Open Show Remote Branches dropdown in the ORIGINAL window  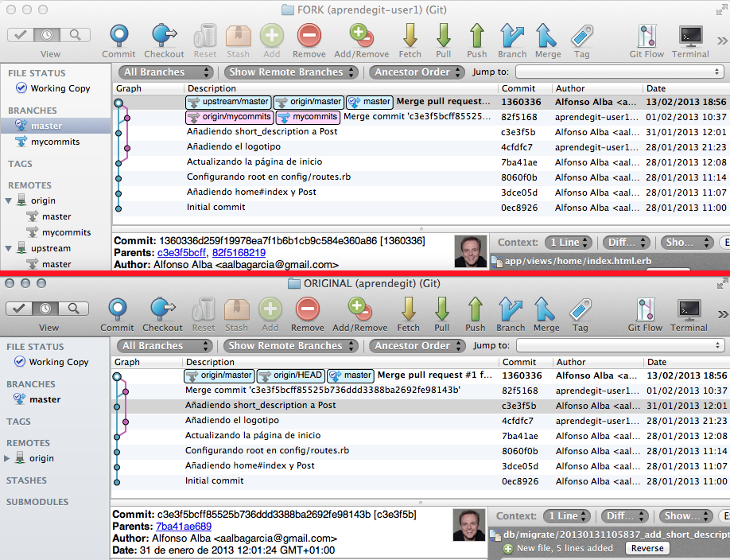289,346
